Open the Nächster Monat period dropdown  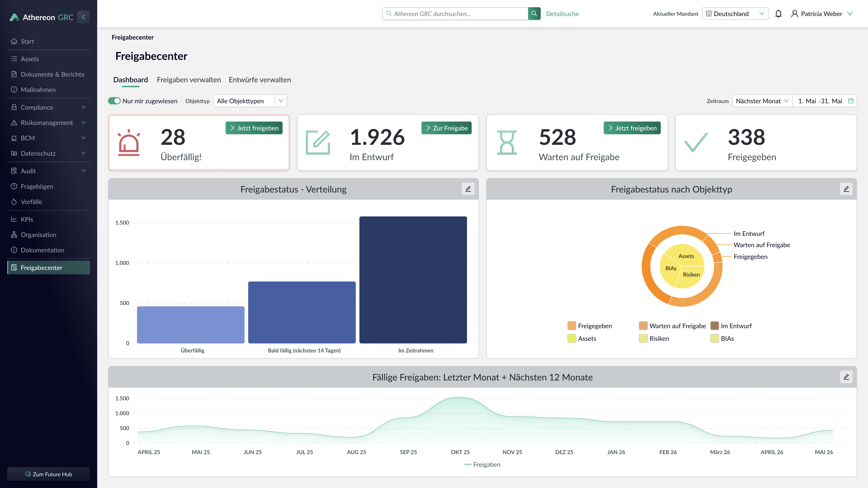click(x=762, y=101)
